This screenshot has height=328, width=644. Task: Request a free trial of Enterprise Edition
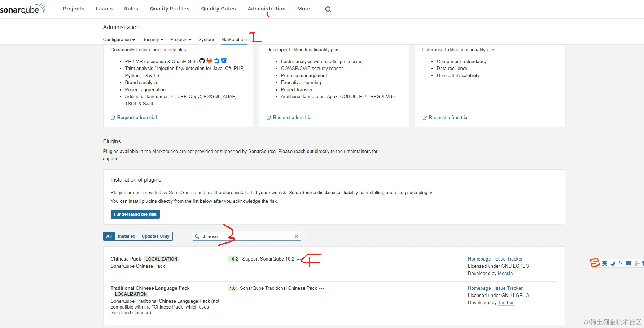[290, 118]
